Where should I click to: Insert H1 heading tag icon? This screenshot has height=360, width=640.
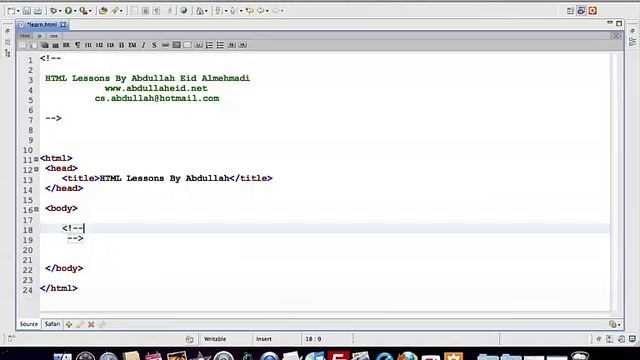(88, 45)
